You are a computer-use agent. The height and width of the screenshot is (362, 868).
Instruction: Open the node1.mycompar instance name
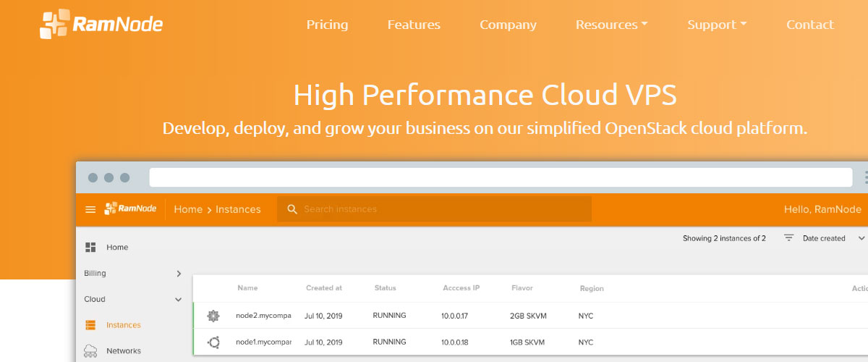[263, 342]
